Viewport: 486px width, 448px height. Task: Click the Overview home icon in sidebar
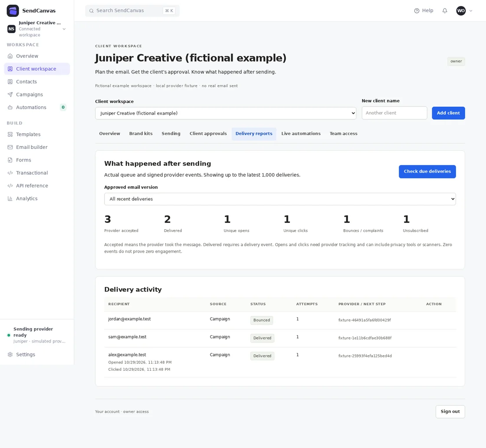pos(10,56)
